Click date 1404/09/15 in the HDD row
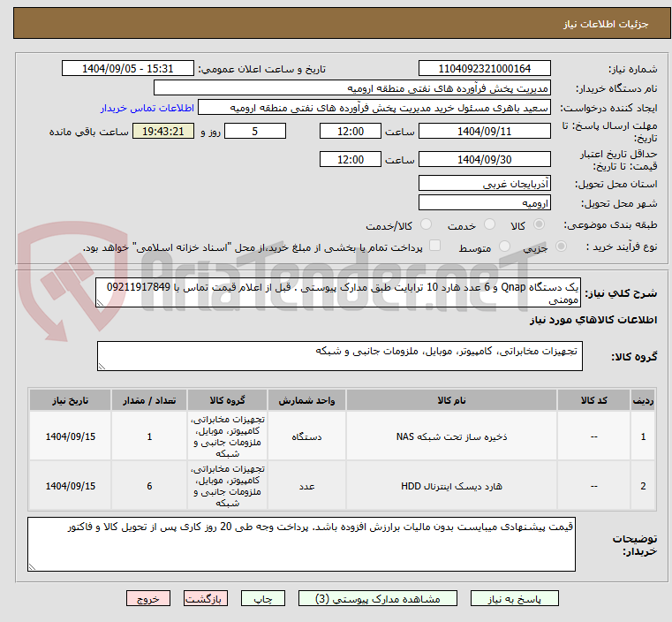Screen dimensions: 672x622 coord(71,486)
